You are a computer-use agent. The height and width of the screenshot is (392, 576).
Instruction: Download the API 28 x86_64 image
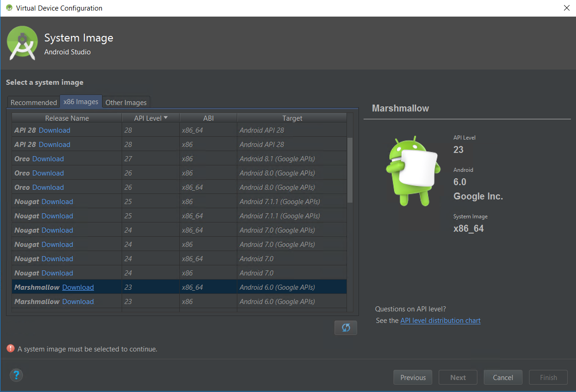click(54, 130)
